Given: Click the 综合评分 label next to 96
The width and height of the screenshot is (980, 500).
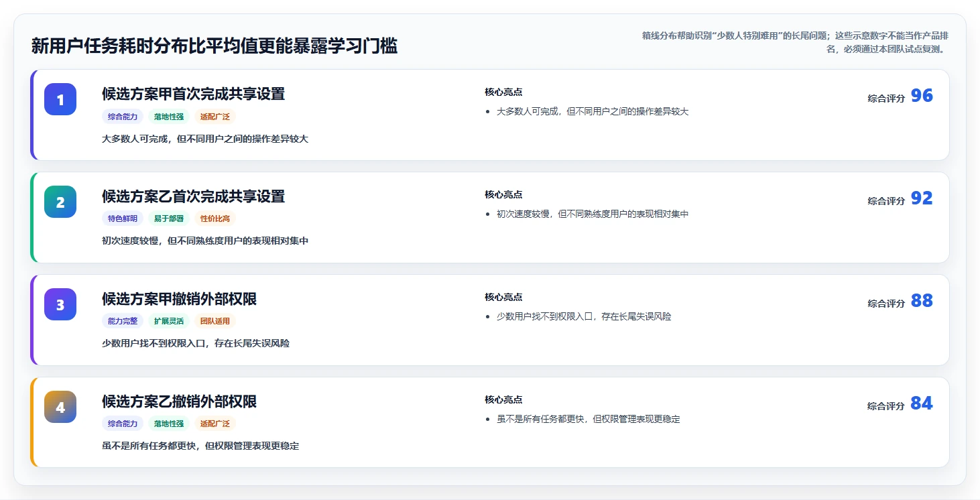Looking at the screenshot, I should click(x=886, y=99).
